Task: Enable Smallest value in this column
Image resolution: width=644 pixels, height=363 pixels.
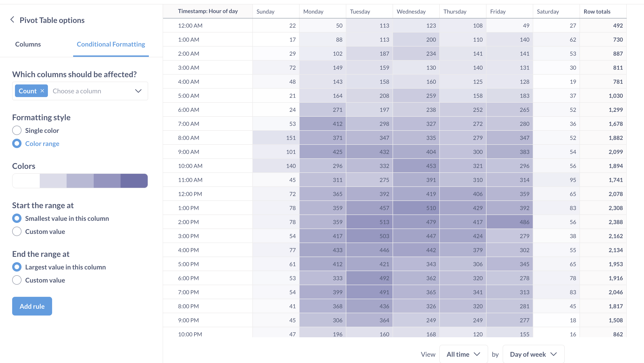Action: [17, 218]
